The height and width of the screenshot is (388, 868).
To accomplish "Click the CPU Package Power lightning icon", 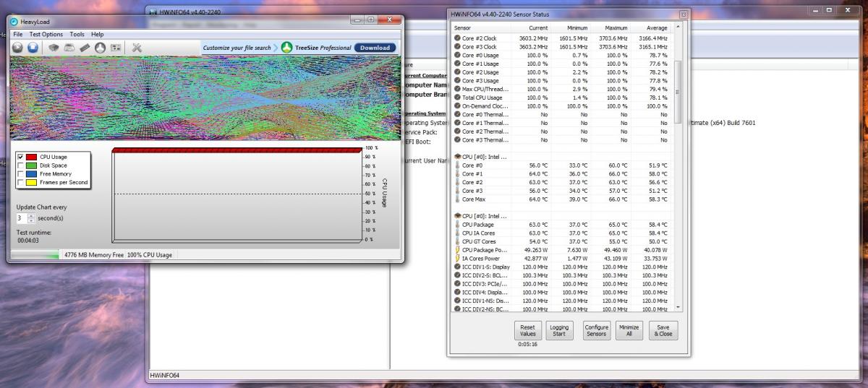I will pyautogui.click(x=457, y=250).
